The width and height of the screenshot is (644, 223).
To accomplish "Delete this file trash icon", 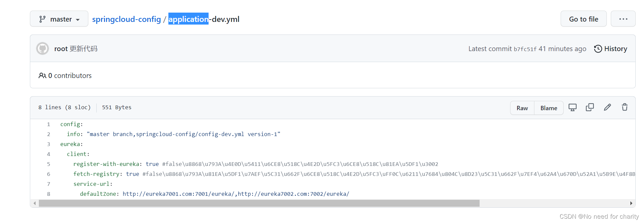I will coord(625,107).
